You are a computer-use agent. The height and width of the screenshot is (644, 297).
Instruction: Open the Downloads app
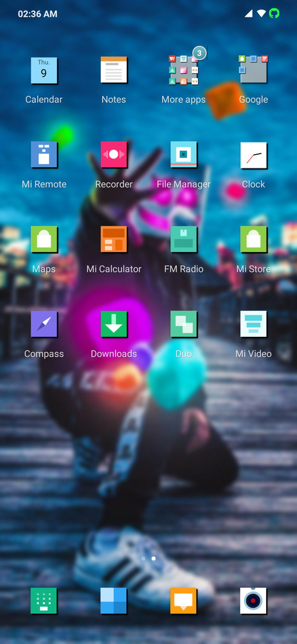[x=114, y=324]
